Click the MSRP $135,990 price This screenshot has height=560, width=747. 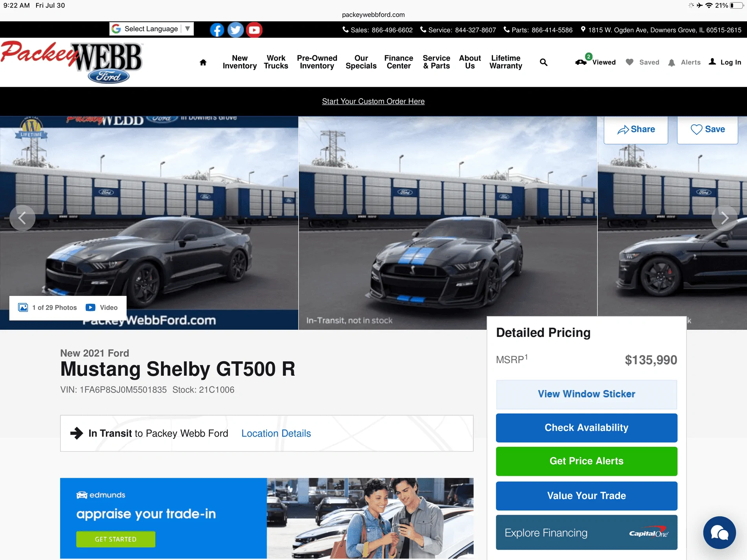[651, 360]
